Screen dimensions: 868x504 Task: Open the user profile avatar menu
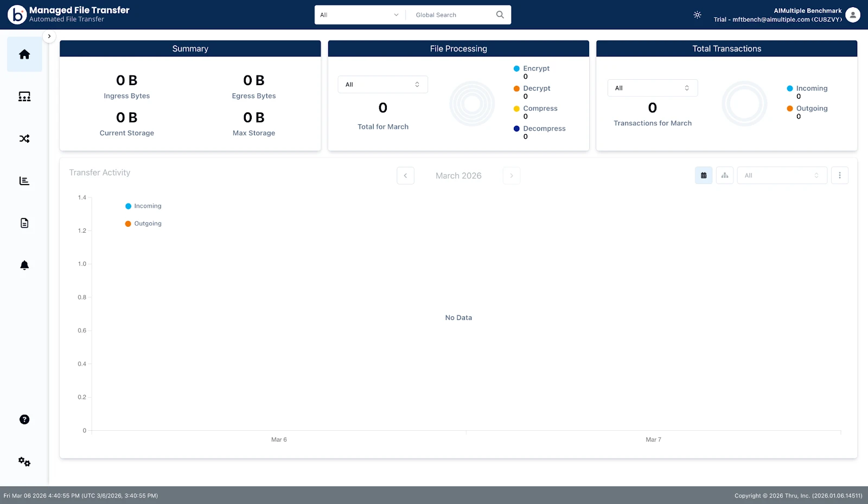[853, 15]
